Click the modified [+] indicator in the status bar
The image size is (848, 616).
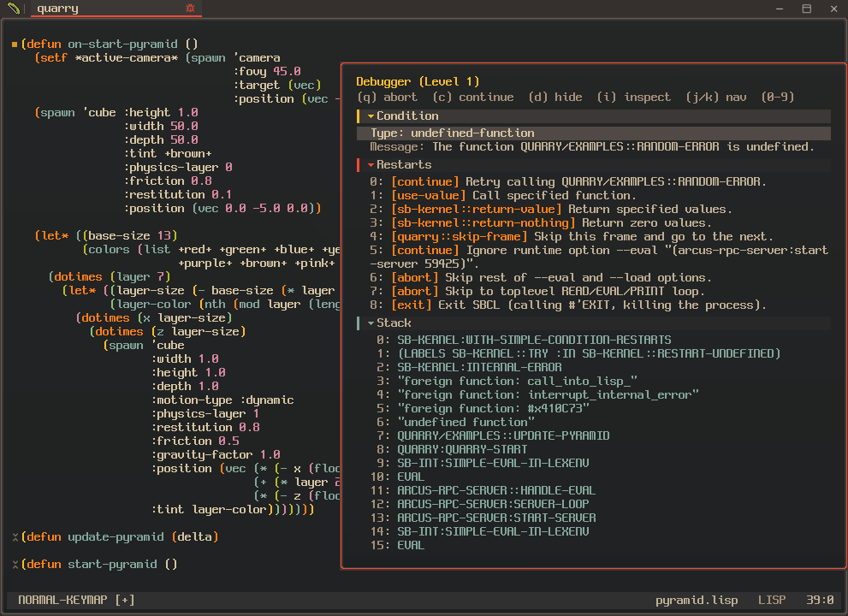click(x=124, y=601)
